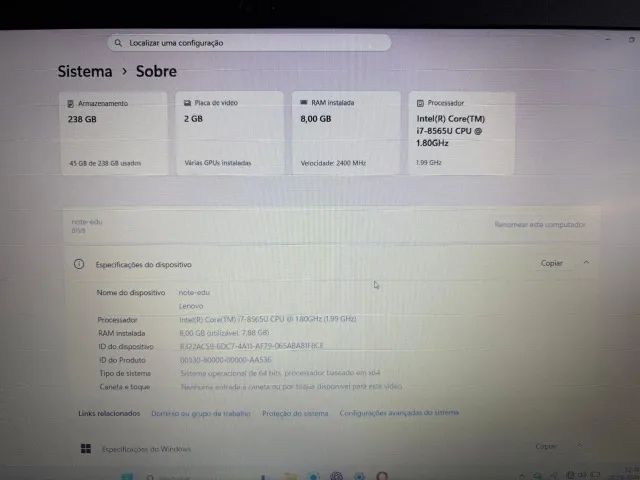Open File Explorer from the taskbar
The width and height of the screenshot is (640, 480).
[290, 477]
